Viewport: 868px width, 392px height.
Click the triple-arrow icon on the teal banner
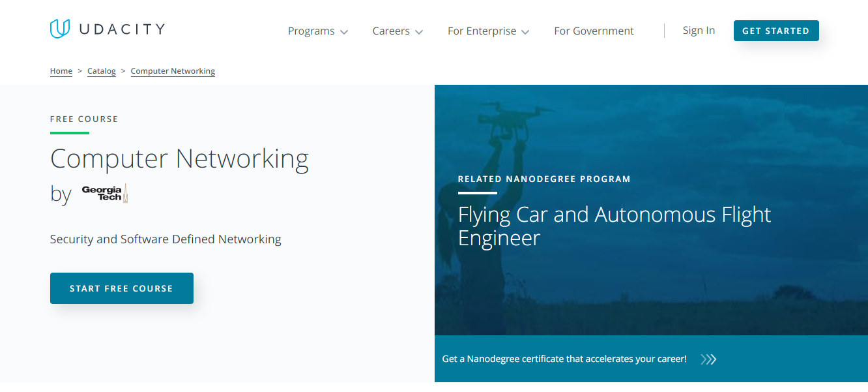point(708,359)
